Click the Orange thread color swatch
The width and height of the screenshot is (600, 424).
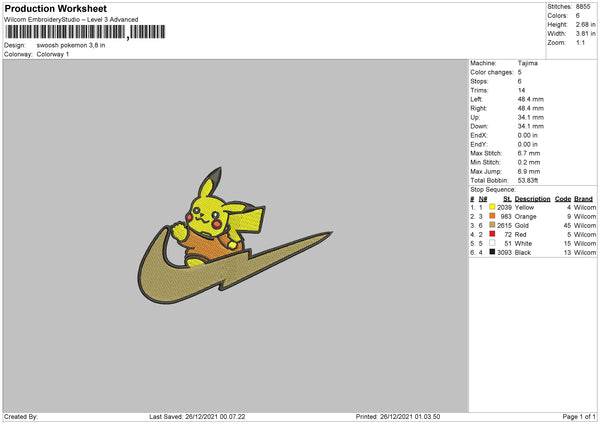coord(492,216)
